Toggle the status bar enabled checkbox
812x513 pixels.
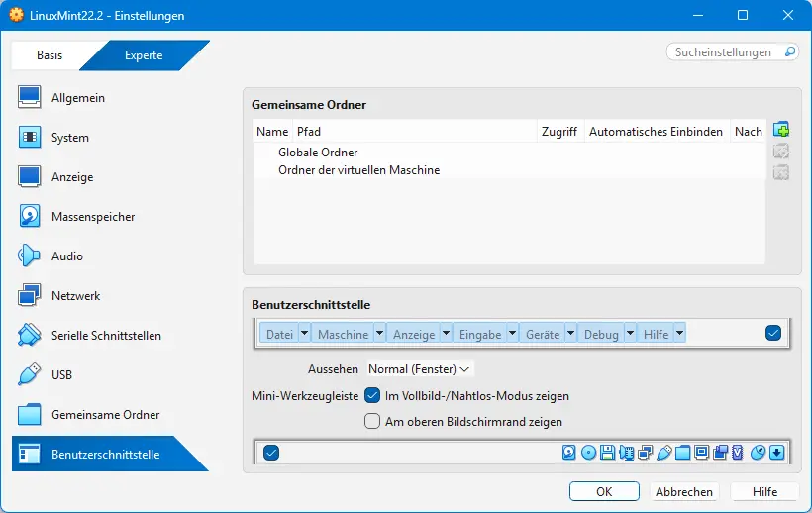click(x=271, y=453)
